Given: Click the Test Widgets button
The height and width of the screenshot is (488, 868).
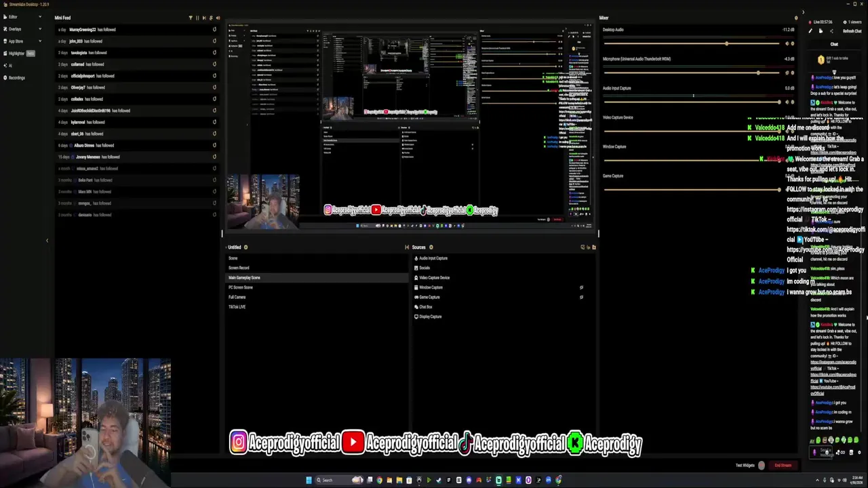Looking at the screenshot, I should [x=745, y=466].
